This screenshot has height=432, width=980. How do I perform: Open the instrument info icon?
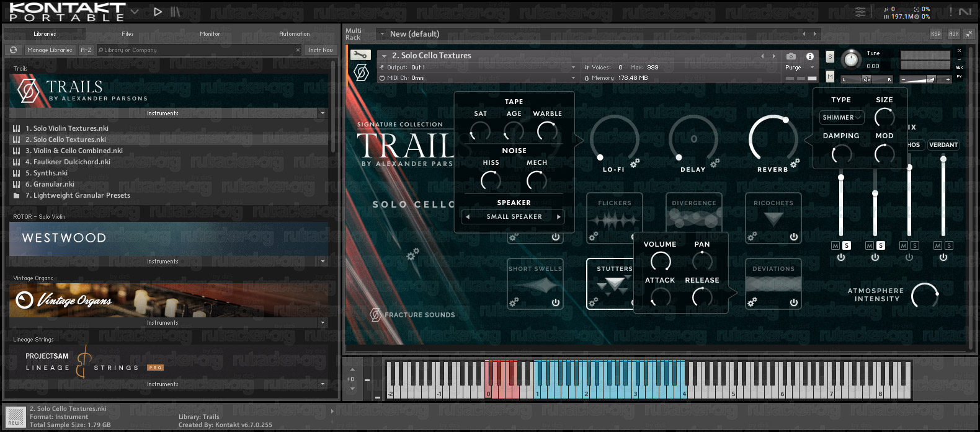(809, 56)
